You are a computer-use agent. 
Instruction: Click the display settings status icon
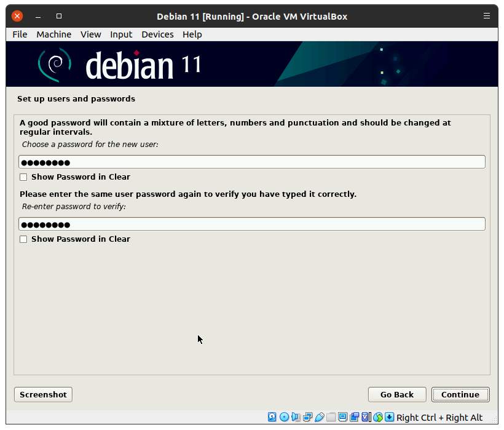(342, 417)
